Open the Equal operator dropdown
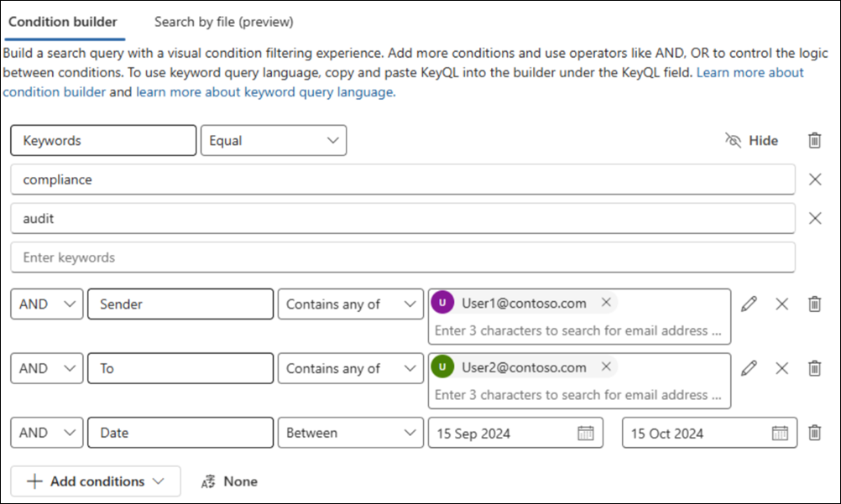The height and width of the screenshot is (504, 841). point(274,140)
